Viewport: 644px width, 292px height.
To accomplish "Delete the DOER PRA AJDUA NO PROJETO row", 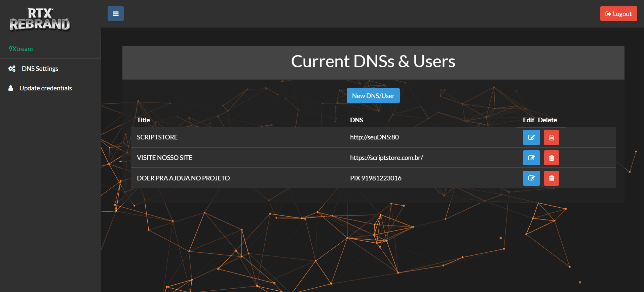I will coord(551,178).
